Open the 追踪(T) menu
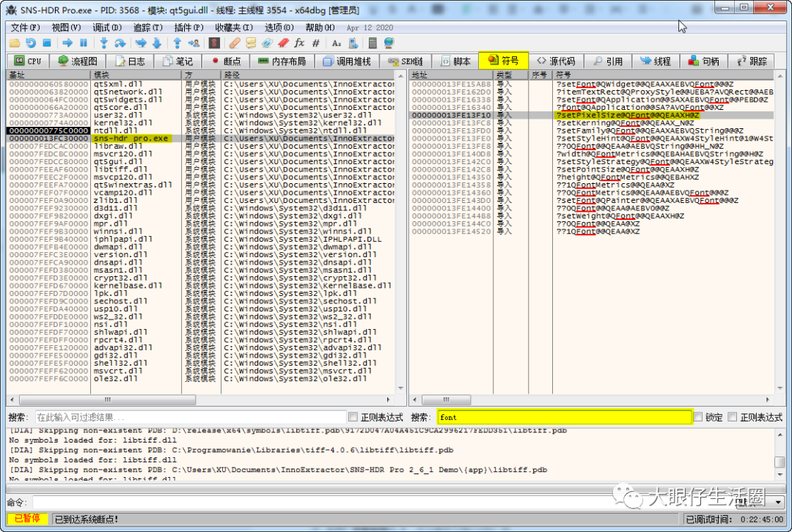 point(148,28)
